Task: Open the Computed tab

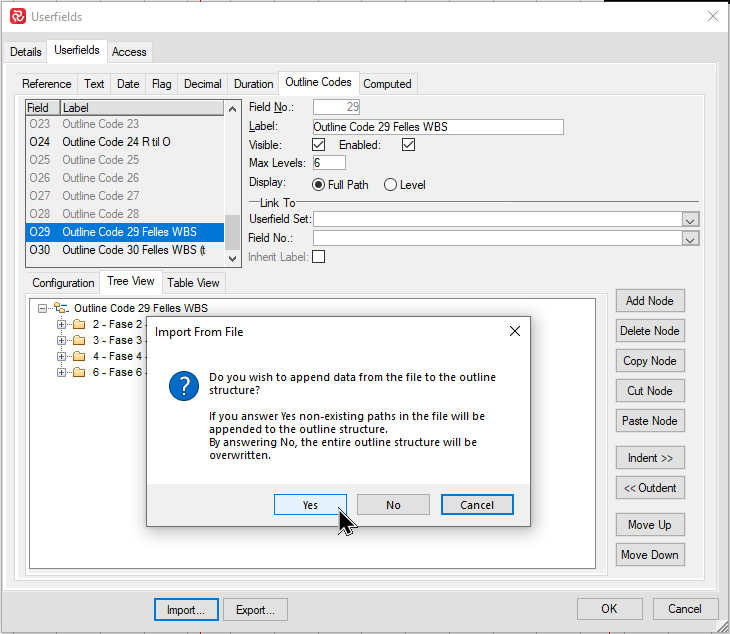Action: (387, 84)
